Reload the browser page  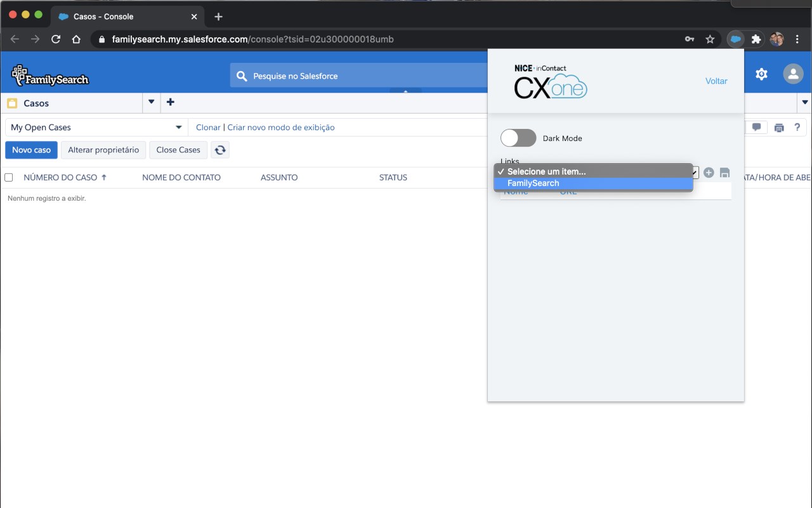point(56,39)
